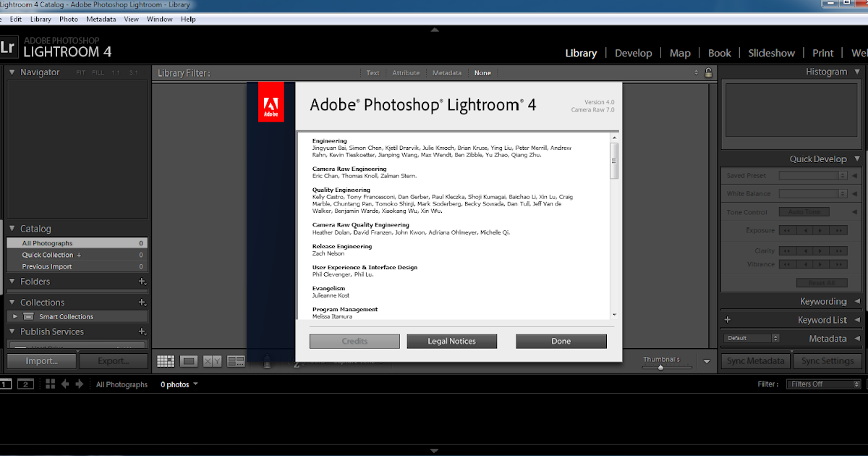Click the Painter spray can icon
The width and height of the screenshot is (868, 456).
[267, 360]
